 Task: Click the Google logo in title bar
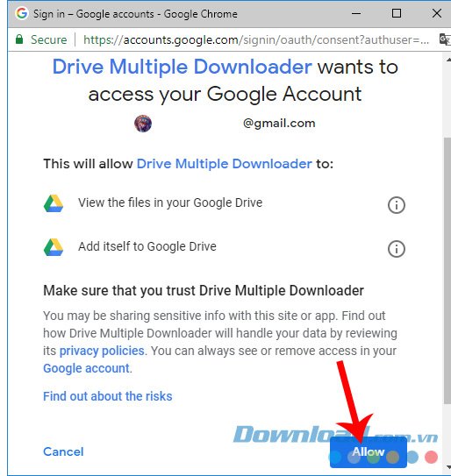tap(22, 13)
